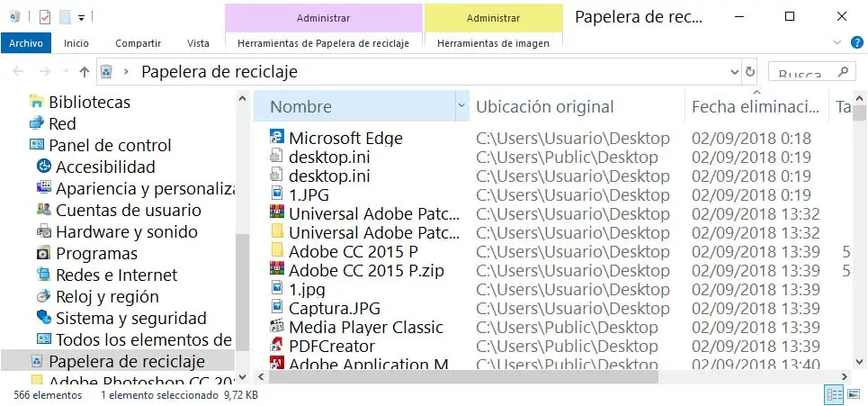Select Apariencia y personalización tree item
Screen dimensions: 868x406
point(145,188)
